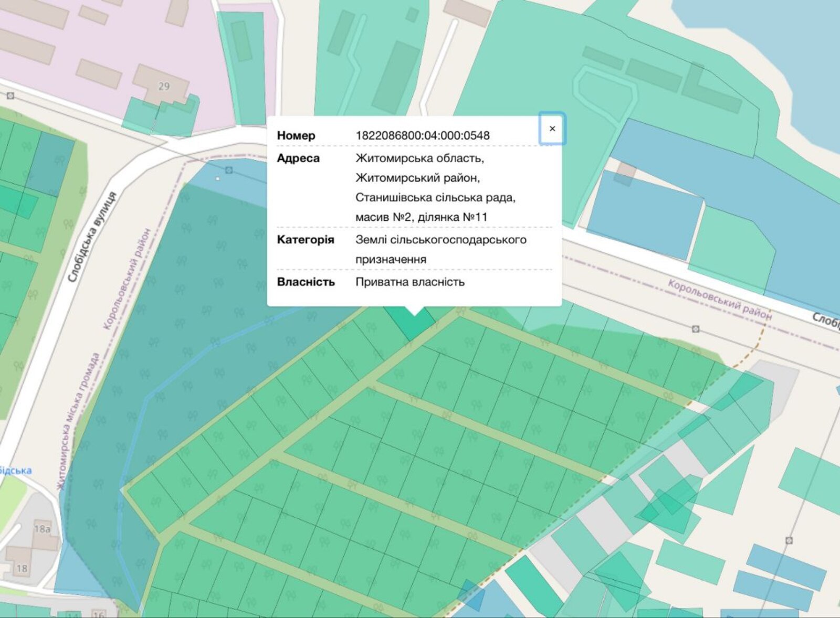Click the cadastral number 1822086800:04:000:0548

(x=422, y=135)
